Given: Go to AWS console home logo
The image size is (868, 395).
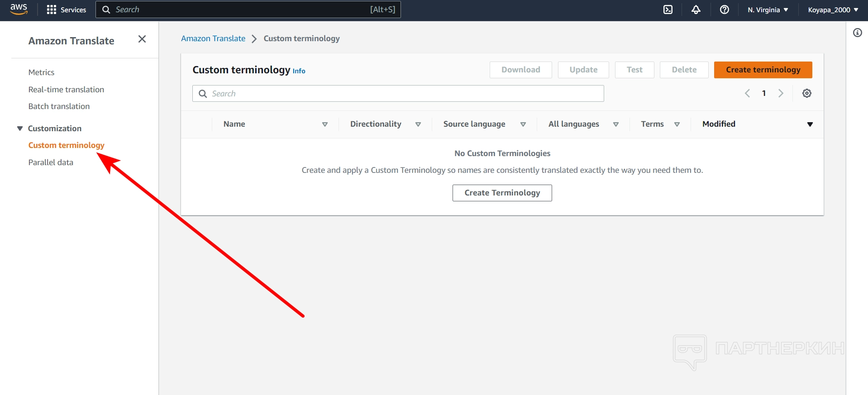Looking at the screenshot, I should tap(19, 9).
